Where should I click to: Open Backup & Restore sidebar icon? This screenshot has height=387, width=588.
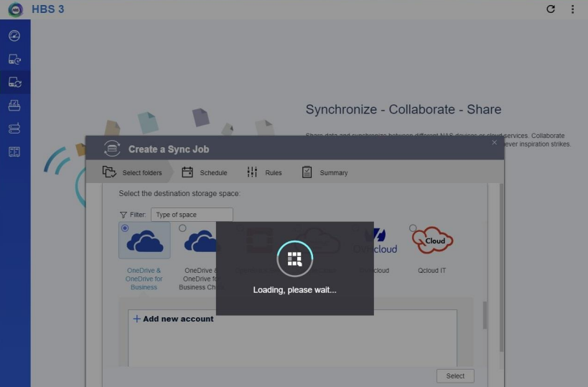pyautogui.click(x=14, y=60)
